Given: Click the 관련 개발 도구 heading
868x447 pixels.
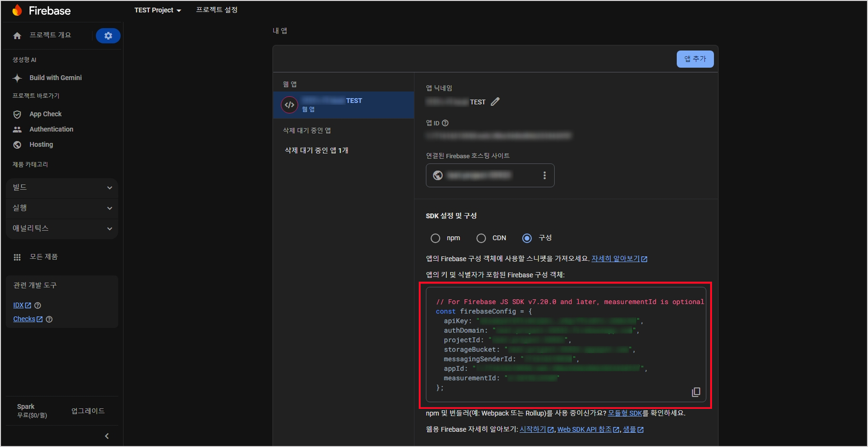Looking at the screenshot, I should pos(35,285).
